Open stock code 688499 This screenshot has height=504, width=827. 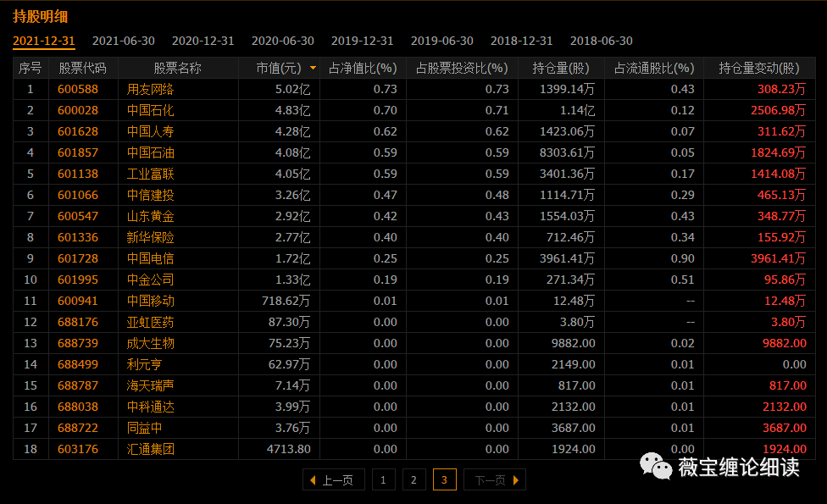pyautogui.click(x=78, y=364)
